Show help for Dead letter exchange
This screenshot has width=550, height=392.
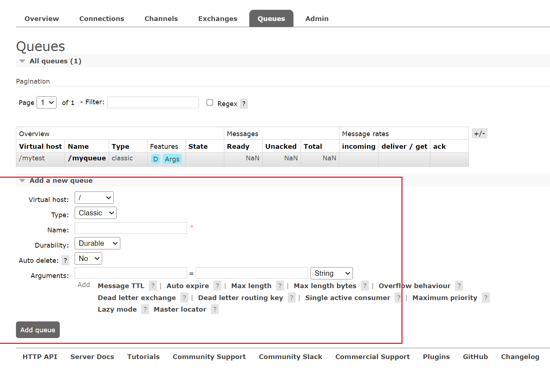[x=184, y=298]
